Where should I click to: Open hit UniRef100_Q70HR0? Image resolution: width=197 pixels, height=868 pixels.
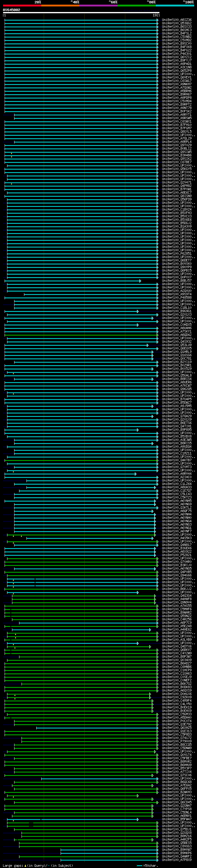177,562
